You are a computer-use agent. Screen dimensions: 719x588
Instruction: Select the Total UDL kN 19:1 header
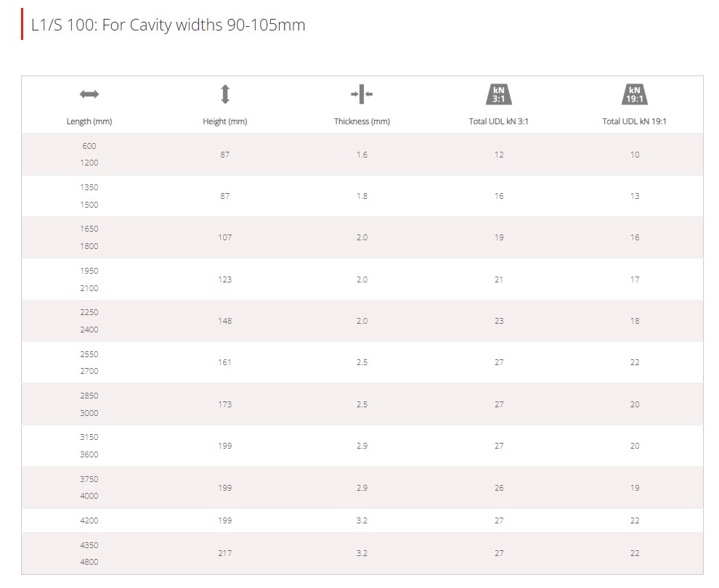tap(634, 121)
